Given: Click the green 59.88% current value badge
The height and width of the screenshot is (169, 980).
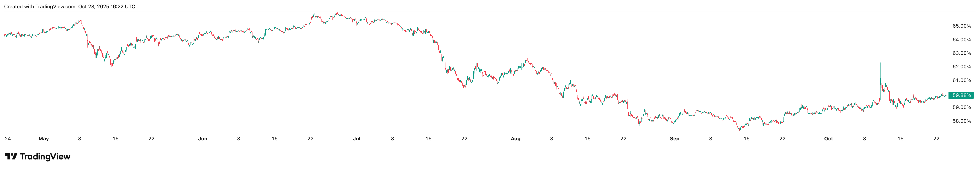Looking at the screenshot, I should click(961, 95).
